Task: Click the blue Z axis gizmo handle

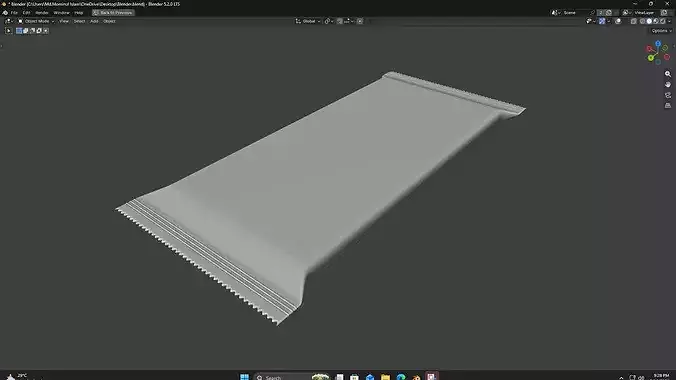Action: point(658,44)
